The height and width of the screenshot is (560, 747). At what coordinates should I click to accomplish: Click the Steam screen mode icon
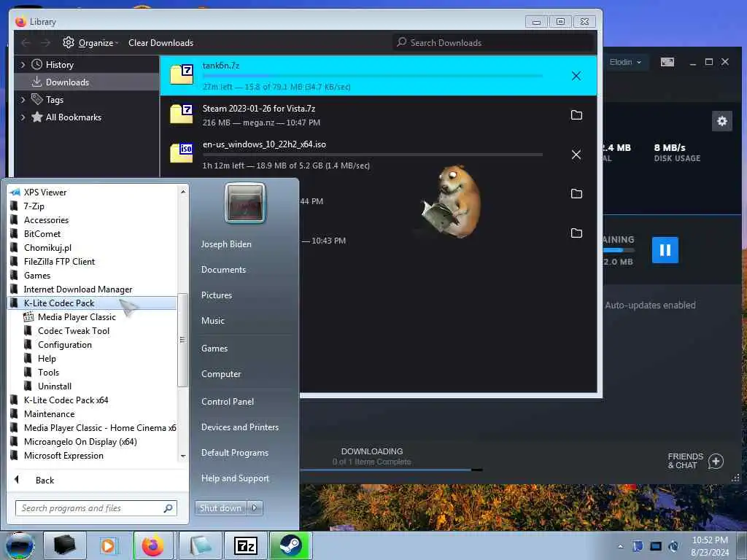tap(667, 62)
